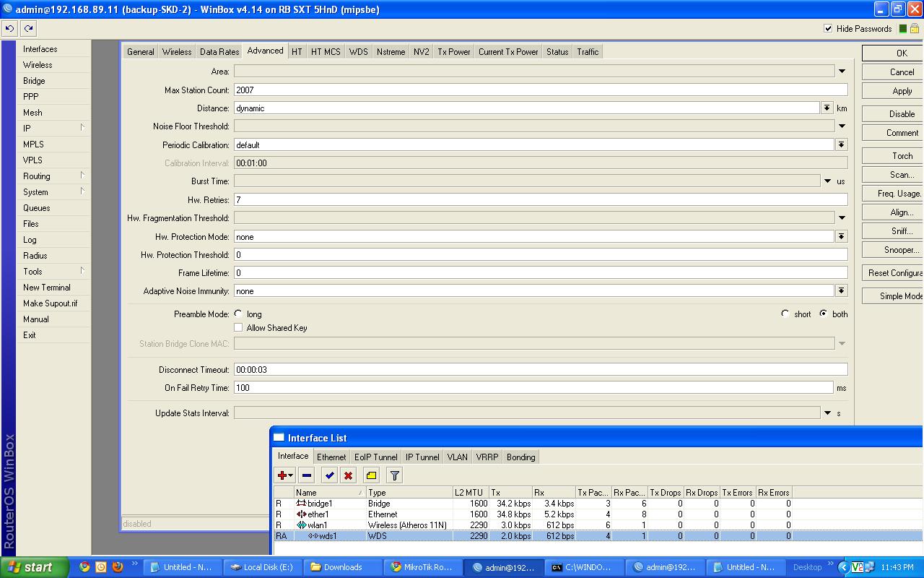Image resolution: width=924 pixels, height=578 pixels.
Task: Enable selected interface with blue checkmark icon
Action: click(330, 475)
